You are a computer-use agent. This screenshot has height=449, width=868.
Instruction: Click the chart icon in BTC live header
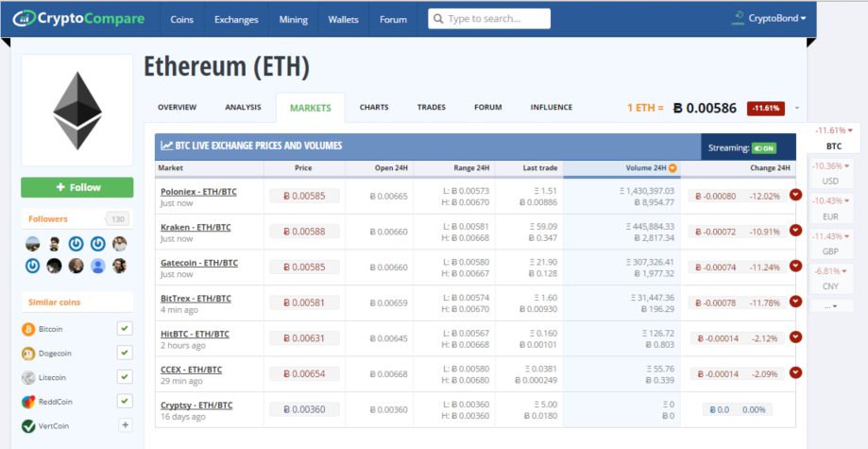tap(166, 146)
